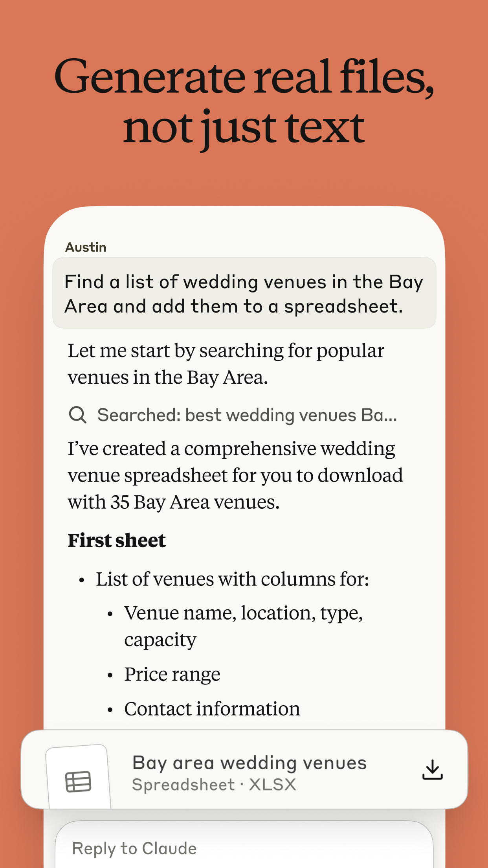This screenshot has height=868, width=488.
Task: Click the 'Austin' sender name
Action: coord(86,247)
